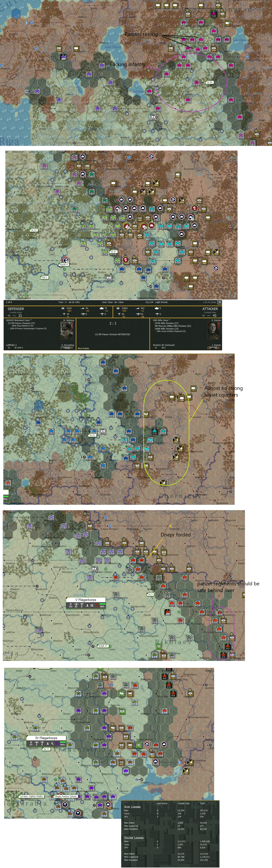Click the '1.01.03_Beta' version text

point(209,302)
